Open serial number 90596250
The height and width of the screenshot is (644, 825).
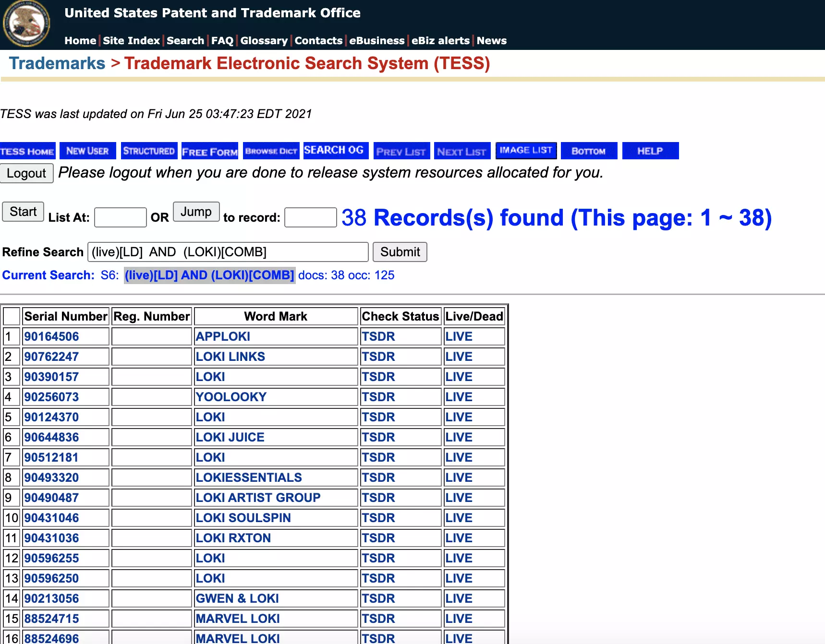click(x=51, y=578)
